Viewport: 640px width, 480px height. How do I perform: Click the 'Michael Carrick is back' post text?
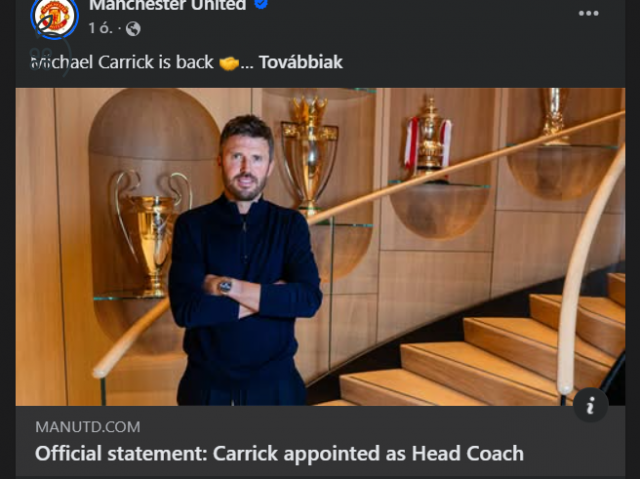(x=122, y=62)
